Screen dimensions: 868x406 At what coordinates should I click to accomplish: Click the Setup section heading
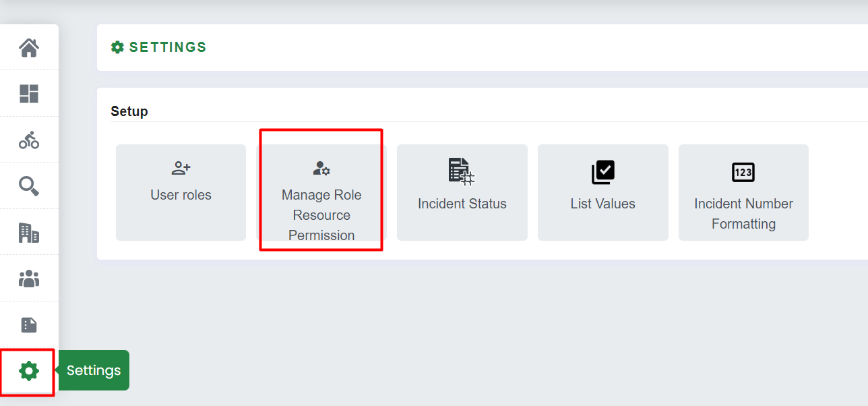[129, 111]
